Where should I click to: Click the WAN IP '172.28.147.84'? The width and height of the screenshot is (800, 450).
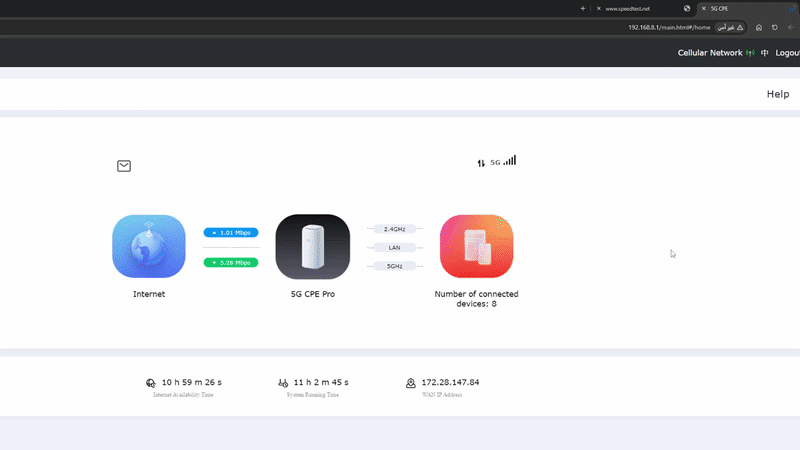click(x=451, y=382)
